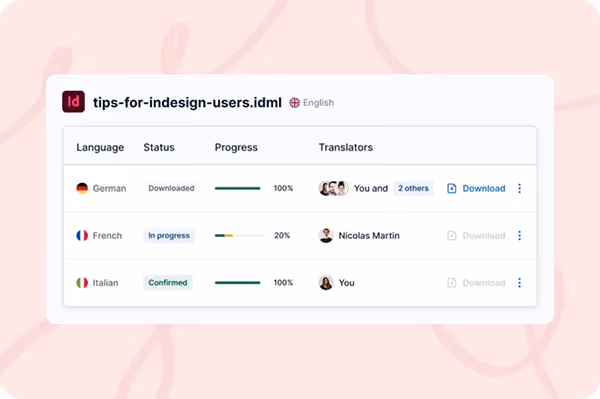The width and height of the screenshot is (600, 399).
Task: Click the avatar next to You in Italian row
Action: 326,283
